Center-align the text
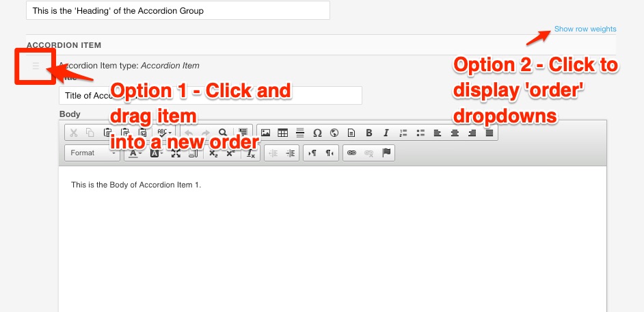 pyautogui.click(x=455, y=133)
